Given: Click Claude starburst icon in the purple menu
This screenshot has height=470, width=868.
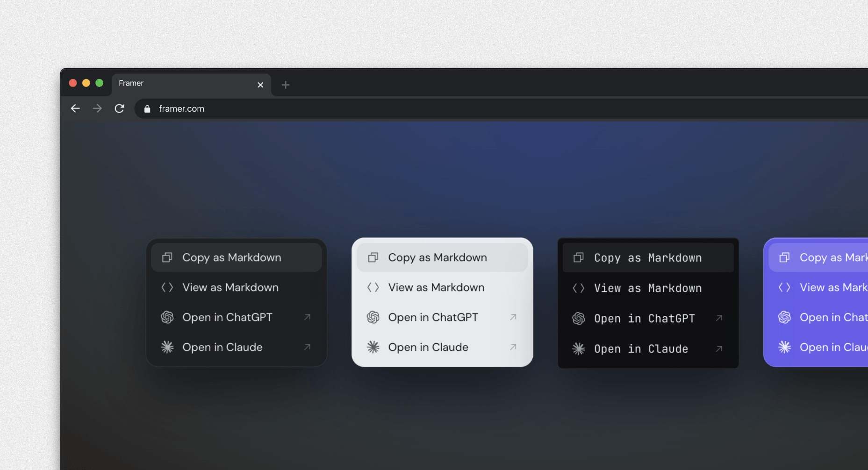Looking at the screenshot, I should (x=784, y=347).
